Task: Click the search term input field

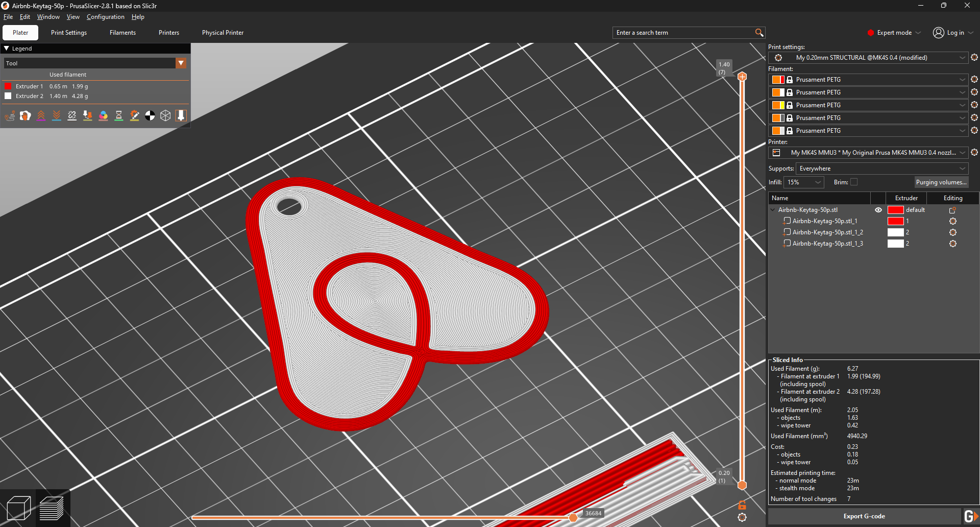Action: (x=684, y=33)
